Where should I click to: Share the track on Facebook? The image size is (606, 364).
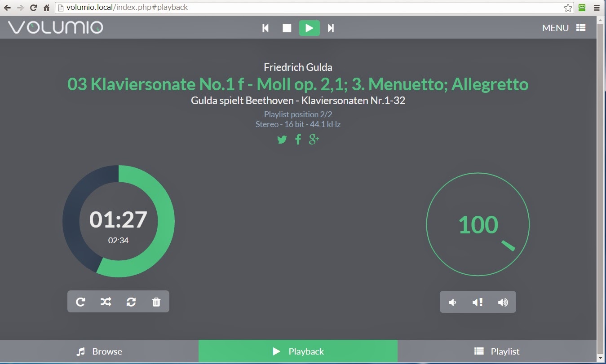(298, 140)
